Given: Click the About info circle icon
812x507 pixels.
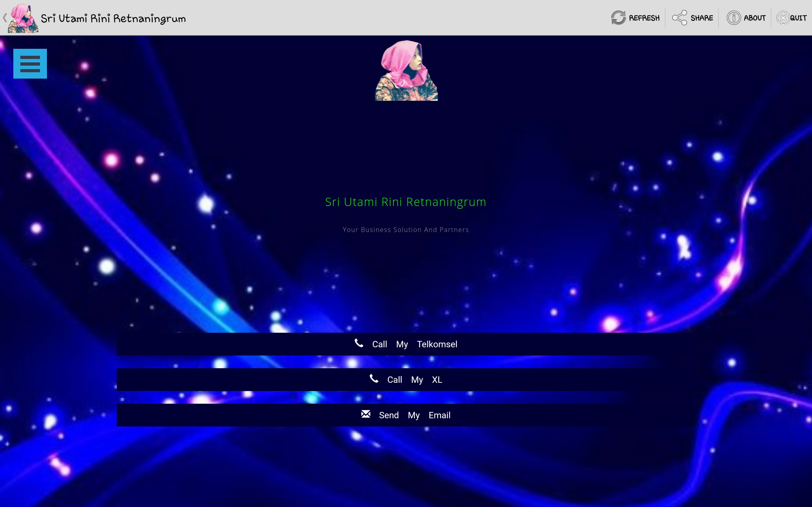Looking at the screenshot, I should click(x=733, y=18).
